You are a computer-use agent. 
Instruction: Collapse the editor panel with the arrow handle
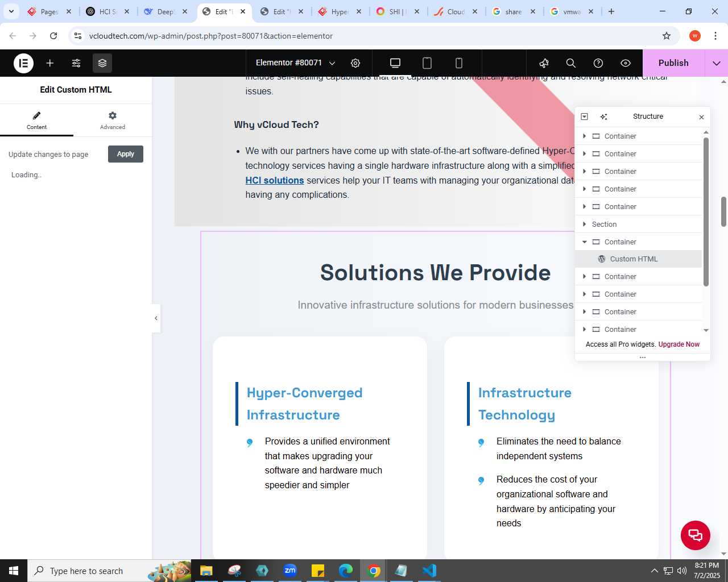pyautogui.click(x=156, y=318)
